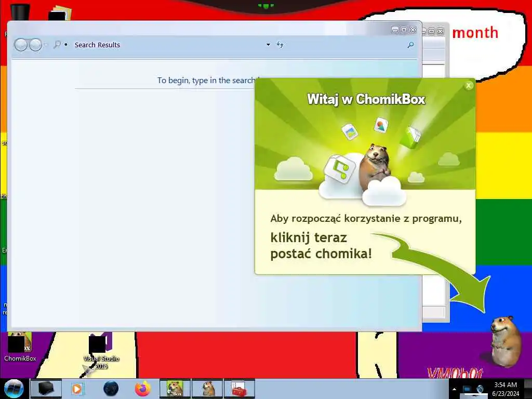Click the search magnifier in Explorer window
Viewport: 532px width, 399px height.
[410, 45]
